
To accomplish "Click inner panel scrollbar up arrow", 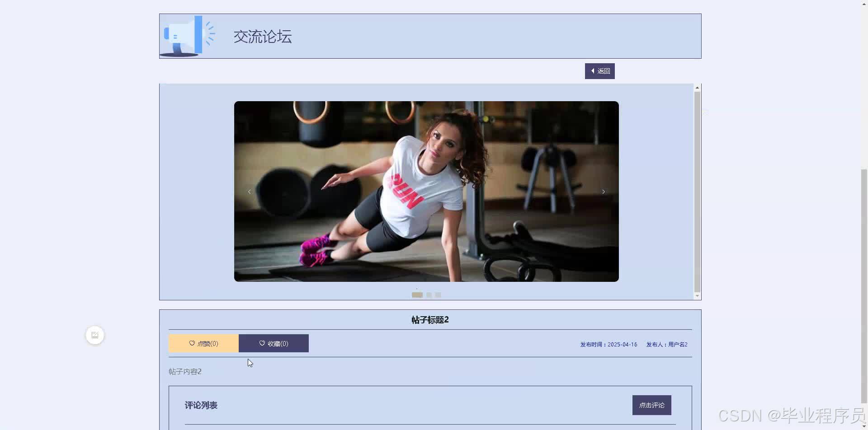I will [697, 88].
